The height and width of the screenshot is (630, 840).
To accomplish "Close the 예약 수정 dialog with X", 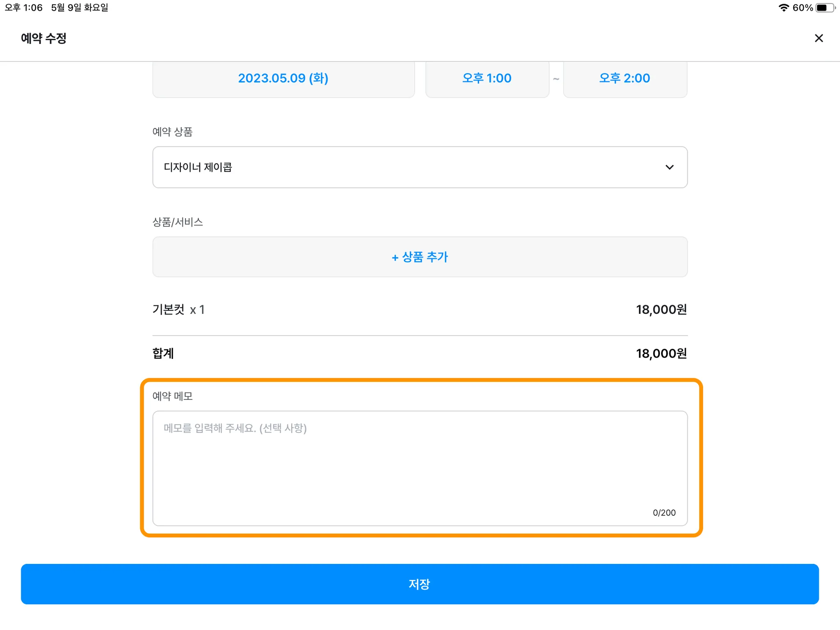I will click(818, 38).
